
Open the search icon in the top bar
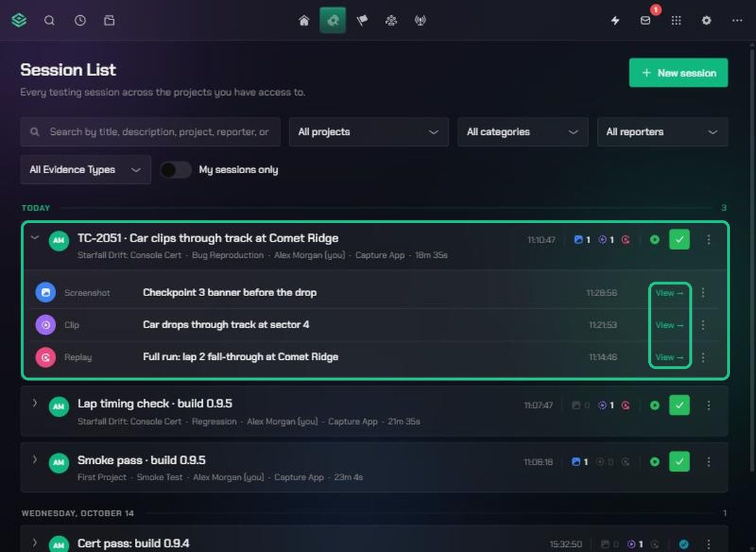(x=49, y=20)
